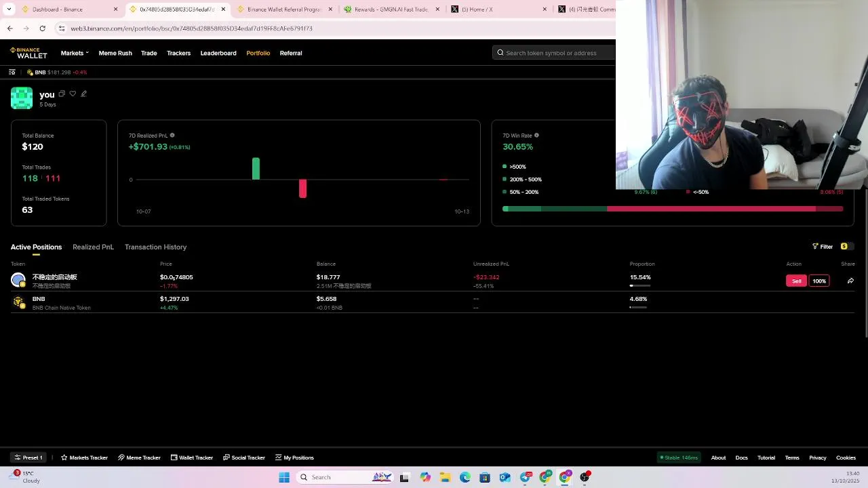Open Social Tracker in the bottom bar
This screenshot has width=868, height=488.
244,457
